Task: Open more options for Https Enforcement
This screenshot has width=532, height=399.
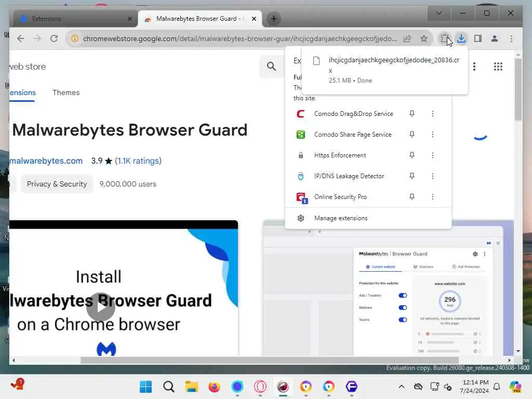Action: [x=433, y=155]
